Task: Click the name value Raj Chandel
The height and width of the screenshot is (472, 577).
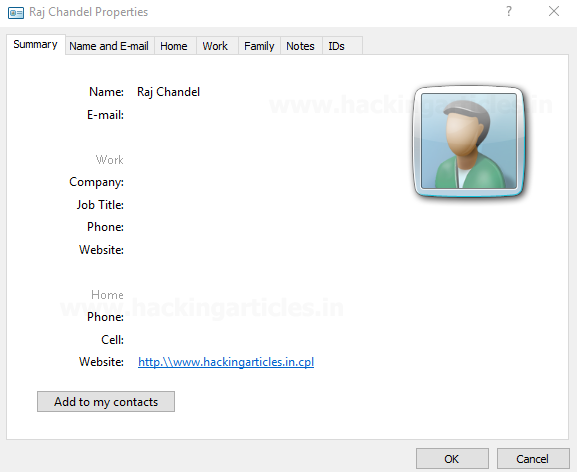Action: 169,92
